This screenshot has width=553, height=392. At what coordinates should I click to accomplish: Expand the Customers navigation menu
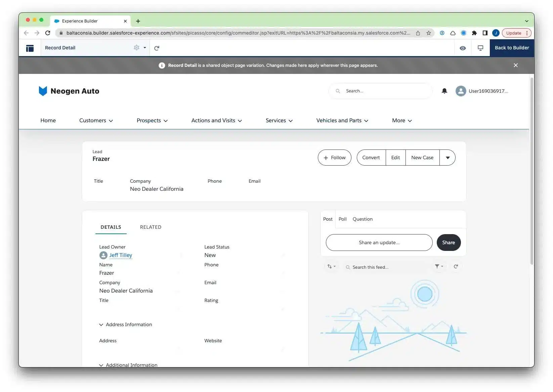coord(96,121)
